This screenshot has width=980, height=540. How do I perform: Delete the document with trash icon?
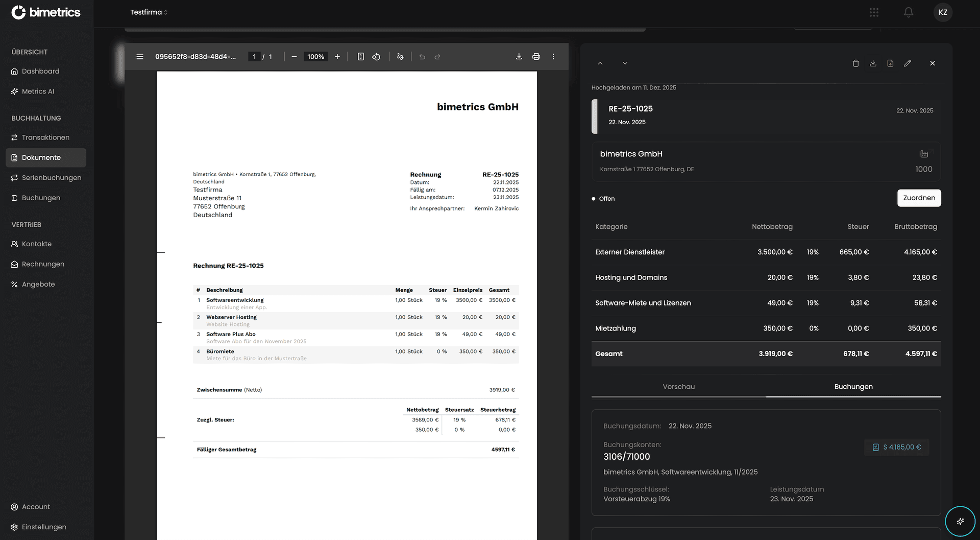pos(856,63)
